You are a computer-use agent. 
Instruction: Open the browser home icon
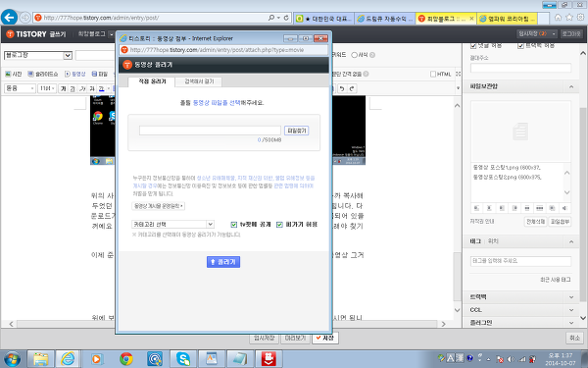558,18
